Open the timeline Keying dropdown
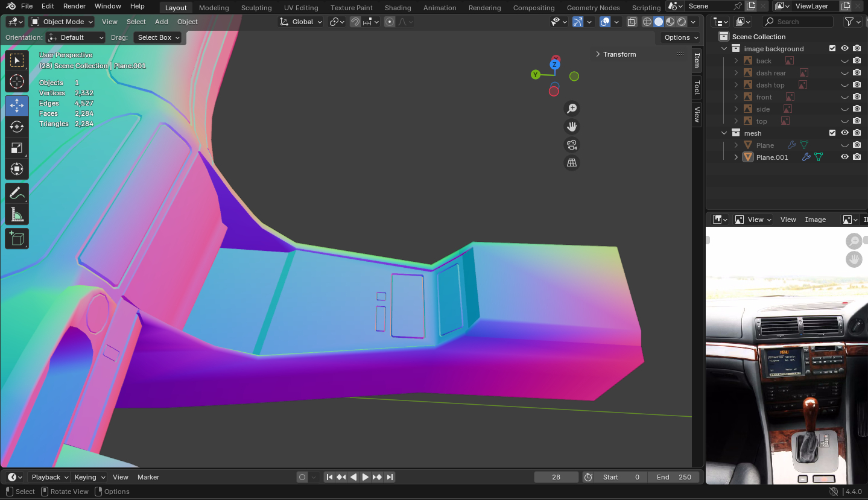This screenshot has width=868, height=500. (89, 477)
